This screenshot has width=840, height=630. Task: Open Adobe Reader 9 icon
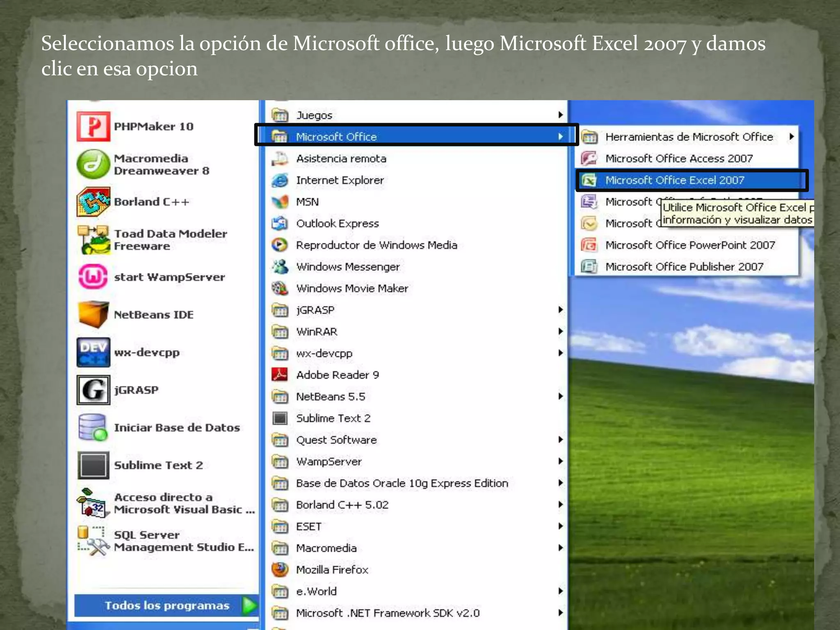click(280, 375)
